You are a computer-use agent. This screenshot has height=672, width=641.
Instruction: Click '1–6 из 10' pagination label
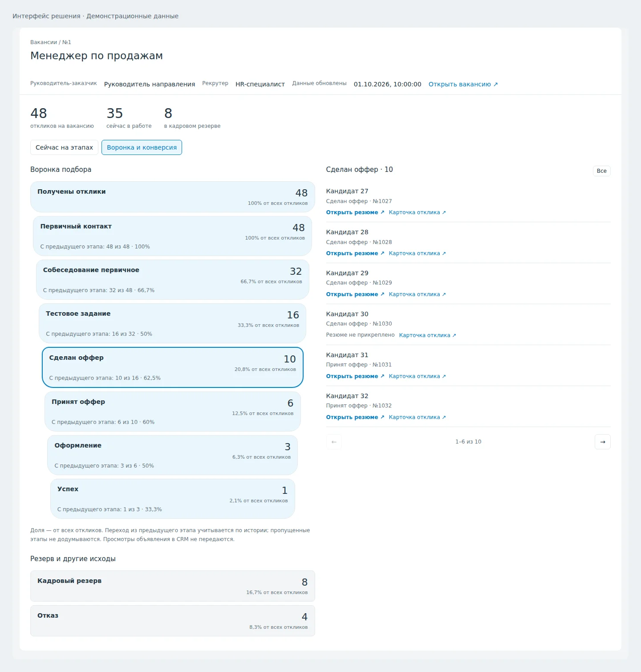[468, 442]
